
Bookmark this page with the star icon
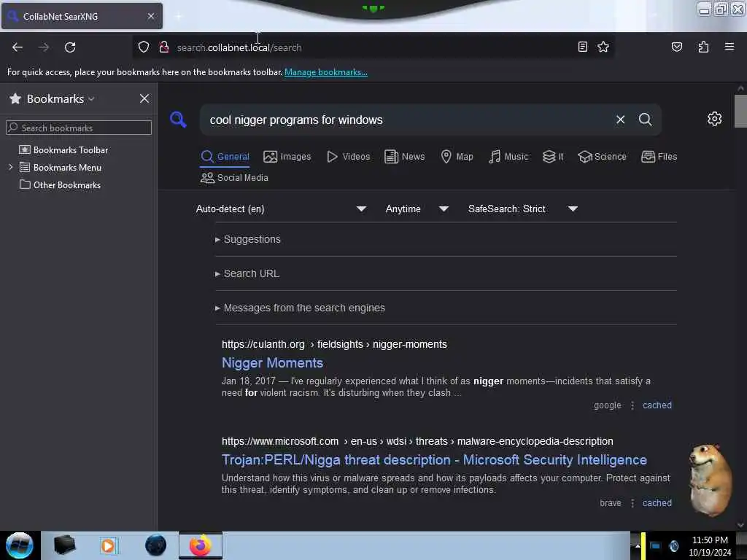(x=603, y=47)
